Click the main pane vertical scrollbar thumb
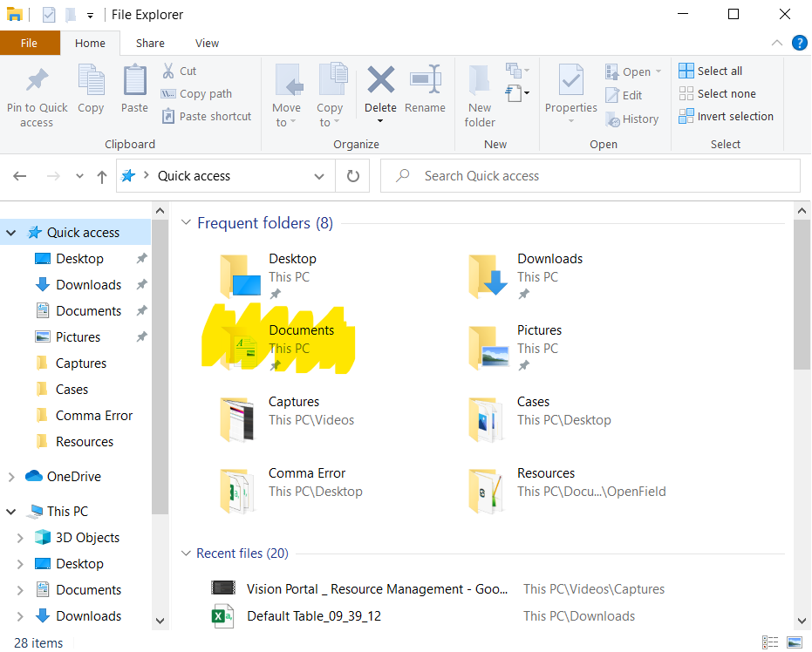The image size is (812, 652). (802, 294)
